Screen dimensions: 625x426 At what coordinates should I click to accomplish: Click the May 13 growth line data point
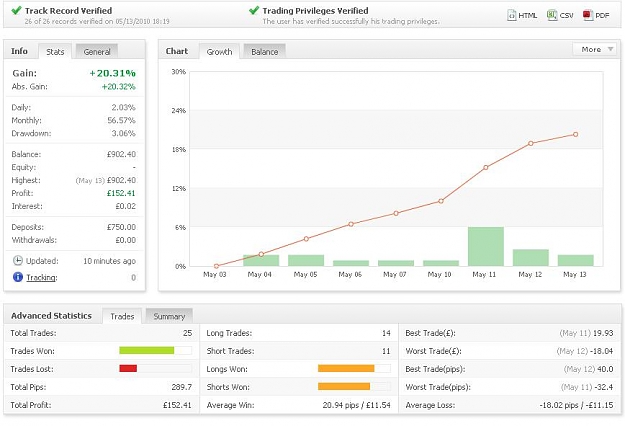pyautogui.click(x=575, y=135)
